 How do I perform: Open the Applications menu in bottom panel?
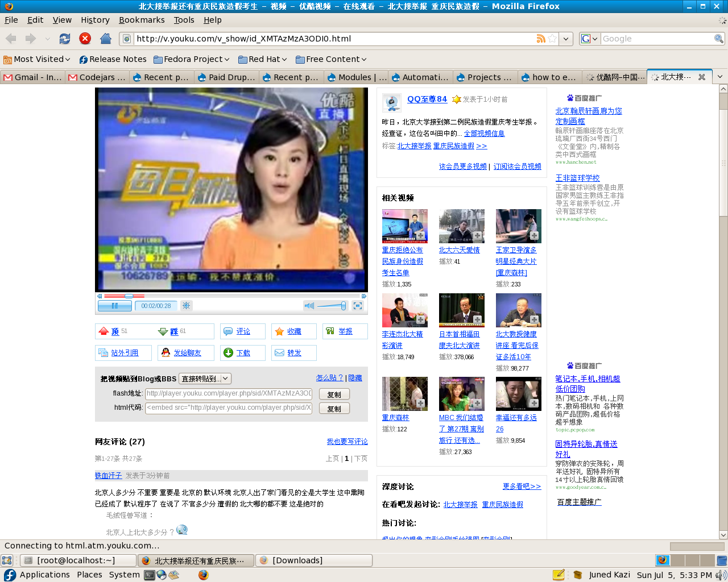(38, 575)
